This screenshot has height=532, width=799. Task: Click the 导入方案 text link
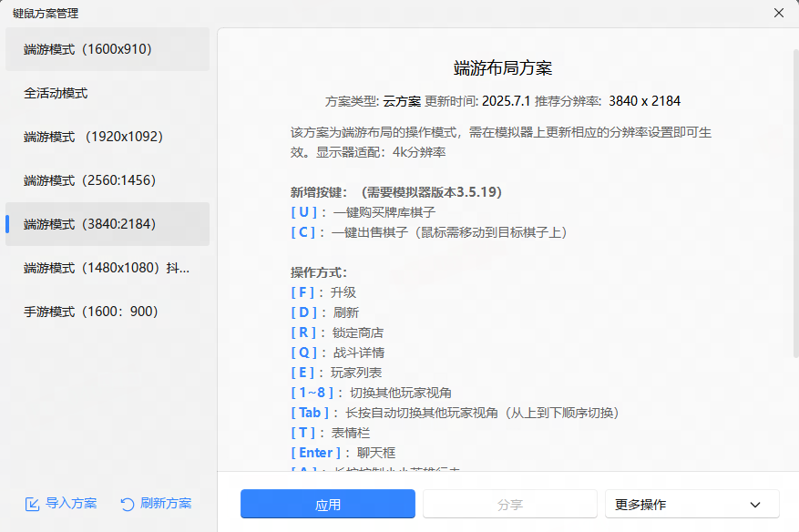(x=71, y=504)
